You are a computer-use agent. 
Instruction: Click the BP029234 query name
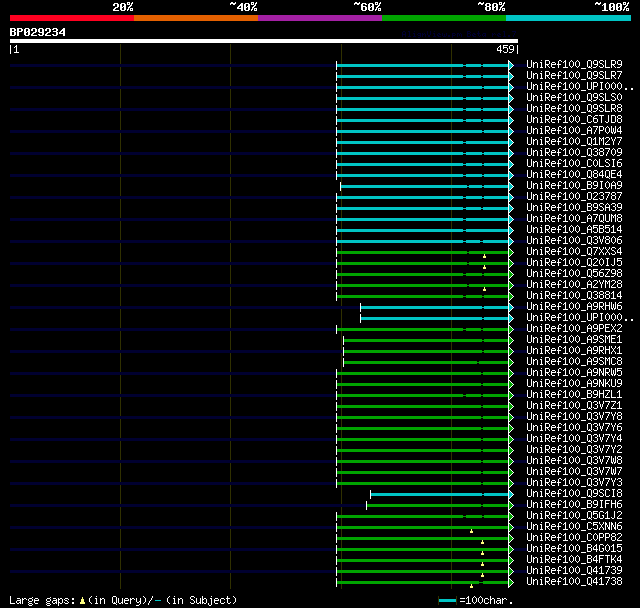pos(38,32)
